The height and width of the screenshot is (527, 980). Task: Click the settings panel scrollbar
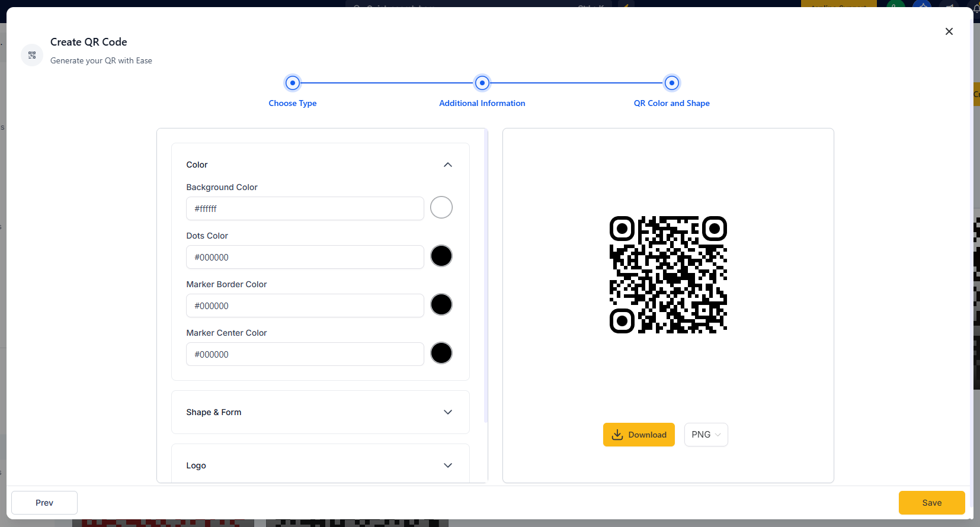tap(486, 276)
